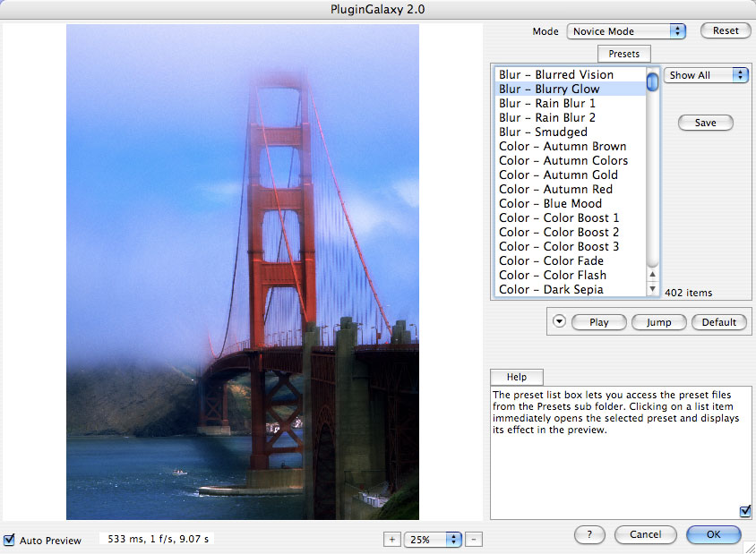The image size is (756, 554).
Task: Click the Default button
Action: point(719,322)
